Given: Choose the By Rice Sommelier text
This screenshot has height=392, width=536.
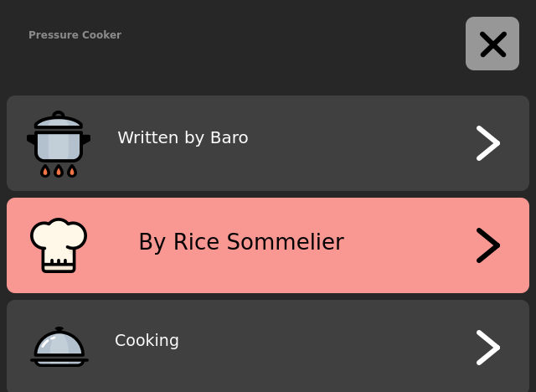Looking at the screenshot, I should pyautogui.click(x=241, y=242).
